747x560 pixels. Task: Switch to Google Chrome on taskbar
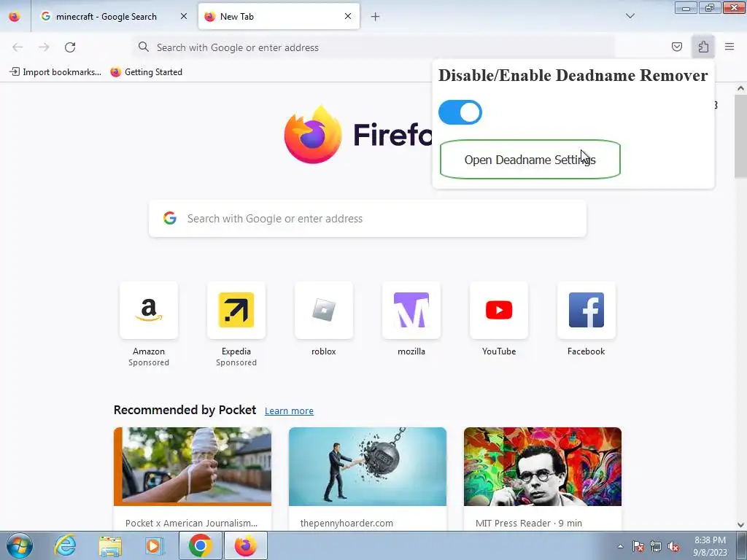pos(201,545)
